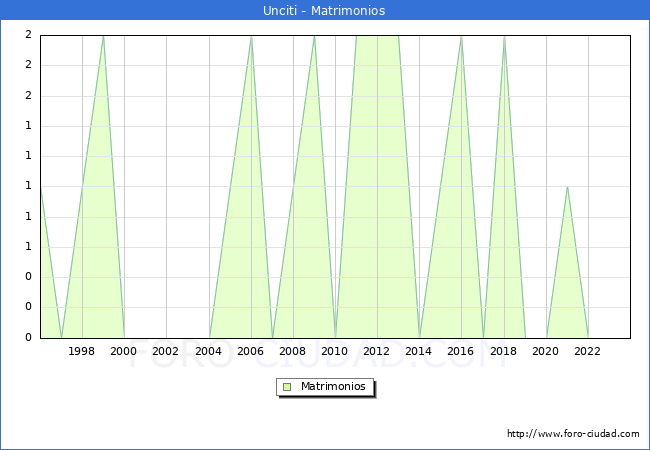Click the 2002 x-axis label
This screenshot has height=450, width=650.
pos(165,351)
